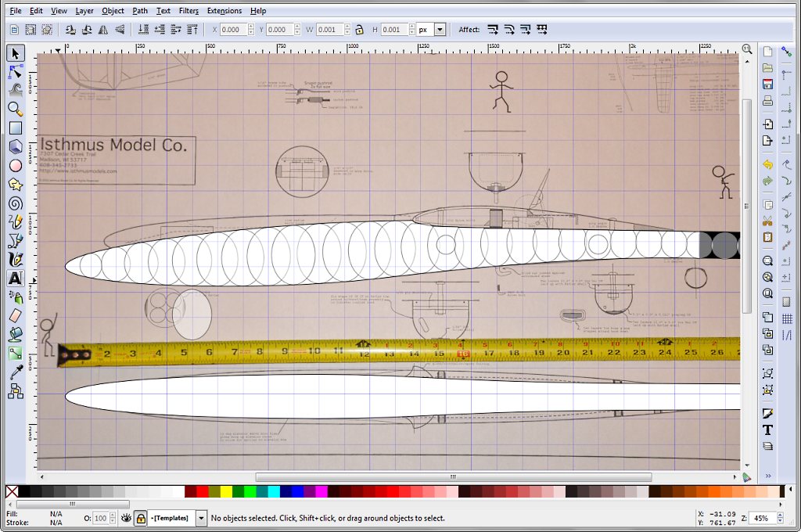Toggle Enable snapping at top of snap bar
Viewport: 801px width, 532px height.
click(x=787, y=52)
